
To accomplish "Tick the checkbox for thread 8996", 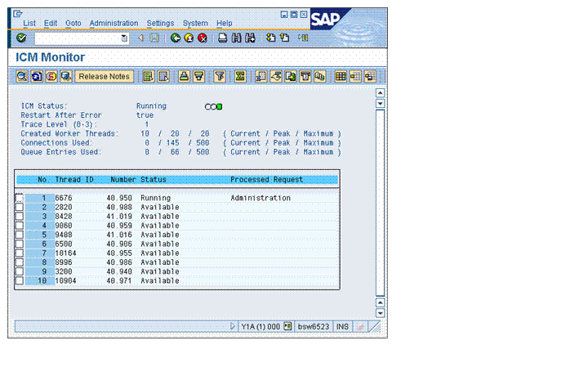I will tap(19, 262).
